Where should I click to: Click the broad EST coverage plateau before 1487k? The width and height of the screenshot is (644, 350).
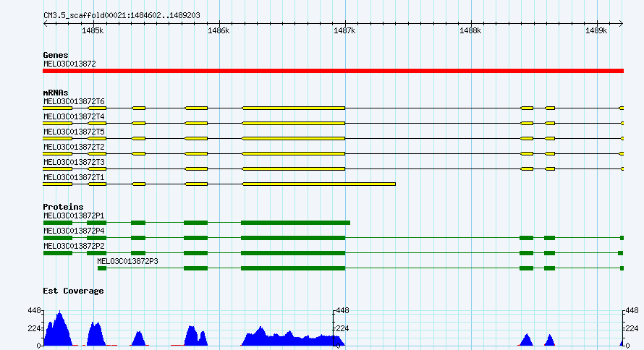click(294, 337)
